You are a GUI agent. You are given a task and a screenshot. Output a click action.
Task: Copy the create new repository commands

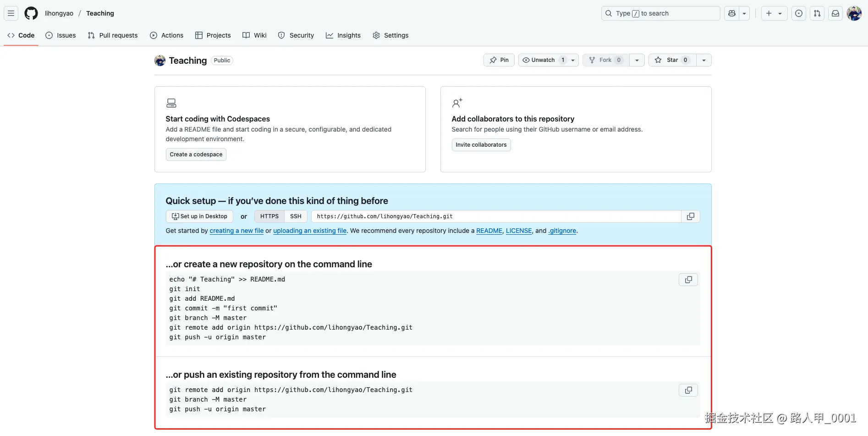(x=688, y=280)
